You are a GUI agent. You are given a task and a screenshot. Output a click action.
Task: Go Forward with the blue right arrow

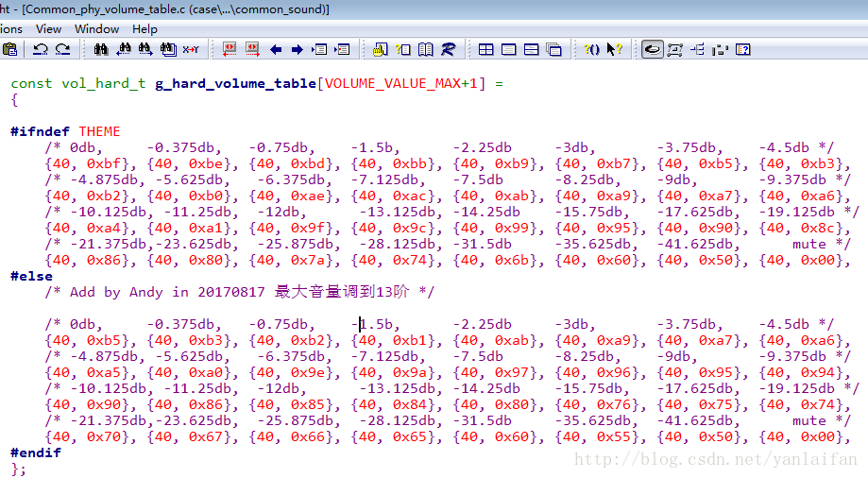pos(298,50)
